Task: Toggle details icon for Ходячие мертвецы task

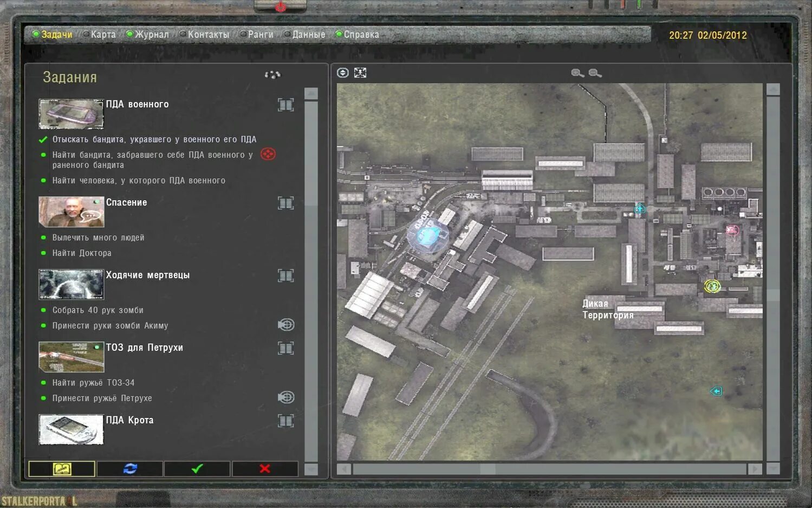Action: 286,275
